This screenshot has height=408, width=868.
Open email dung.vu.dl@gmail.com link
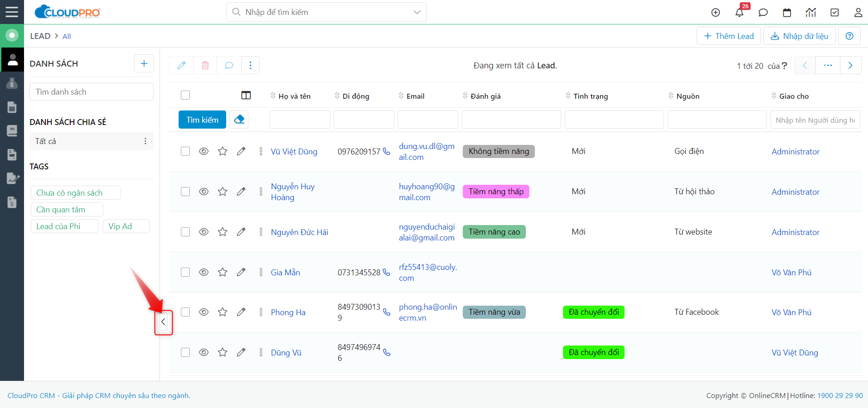tap(427, 151)
